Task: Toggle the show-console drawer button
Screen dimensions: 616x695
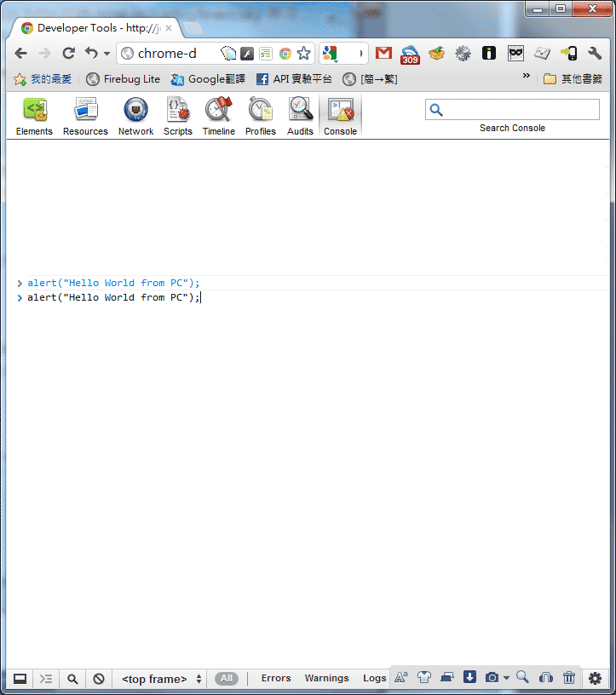Action: (x=46, y=679)
